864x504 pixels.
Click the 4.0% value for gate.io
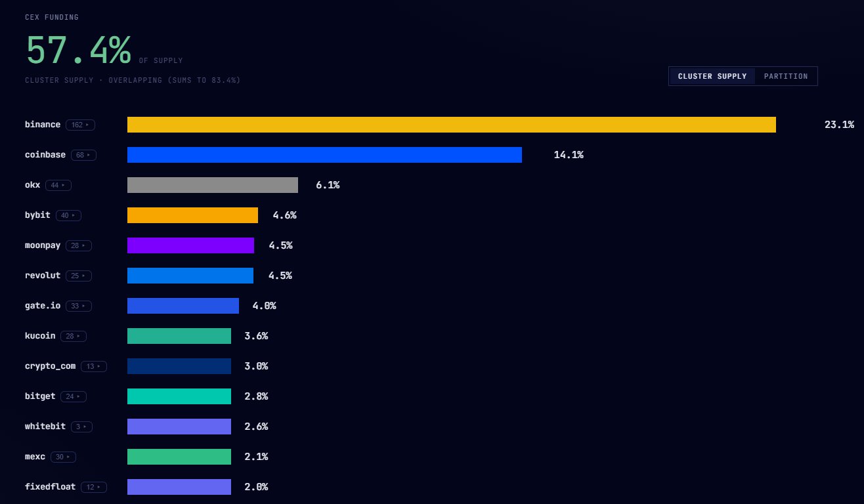[x=265, y=306]
